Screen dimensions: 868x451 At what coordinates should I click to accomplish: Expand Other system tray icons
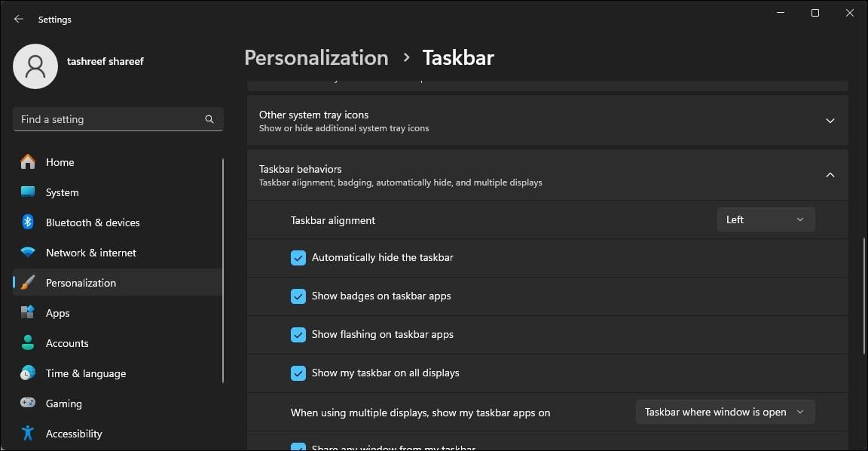830,120
